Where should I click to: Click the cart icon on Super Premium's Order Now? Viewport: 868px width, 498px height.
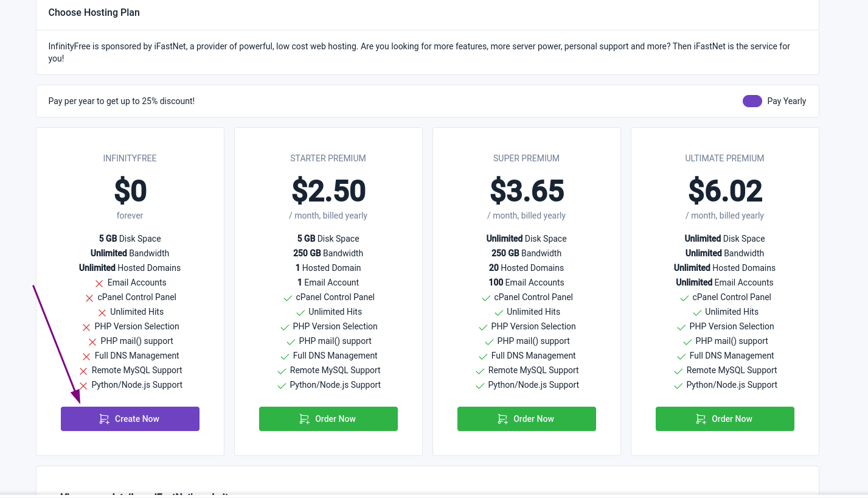pyautogui.click(x=503, y=419)
